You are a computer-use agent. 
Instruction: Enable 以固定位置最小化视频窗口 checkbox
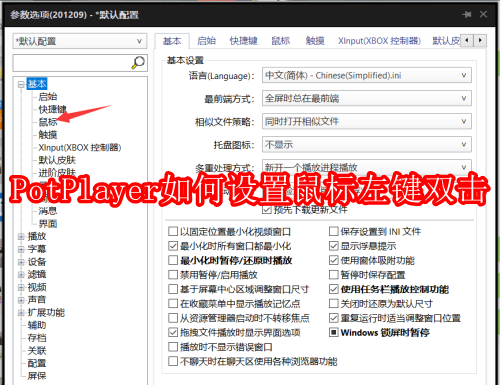[x=173, y=231]
